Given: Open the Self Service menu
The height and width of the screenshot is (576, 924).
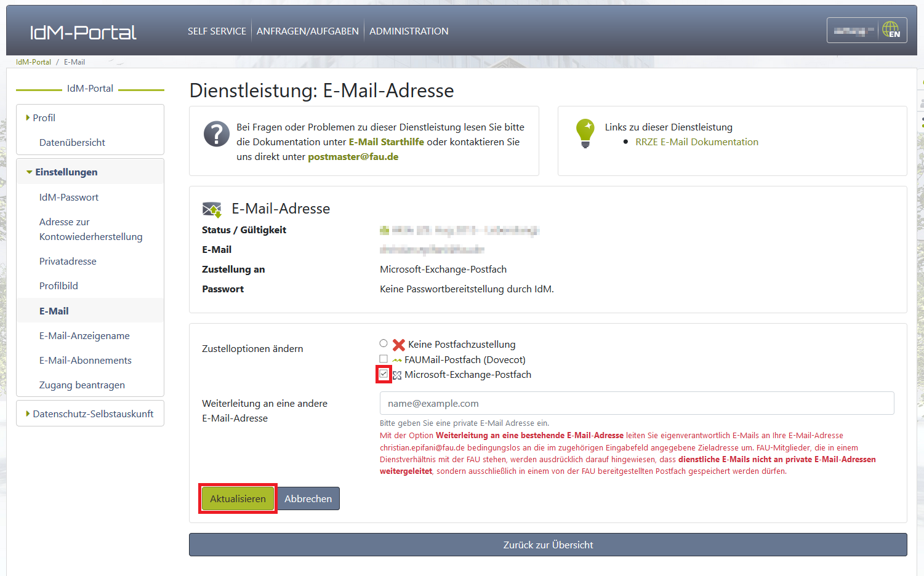Looking at the screenshot, I should (x=217, y=31).
